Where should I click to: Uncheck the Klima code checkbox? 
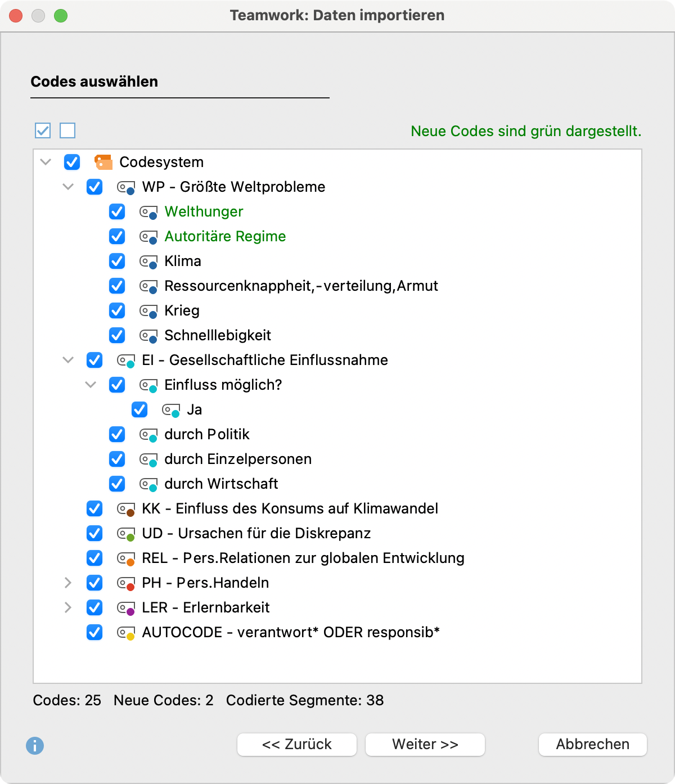[116, 261]
